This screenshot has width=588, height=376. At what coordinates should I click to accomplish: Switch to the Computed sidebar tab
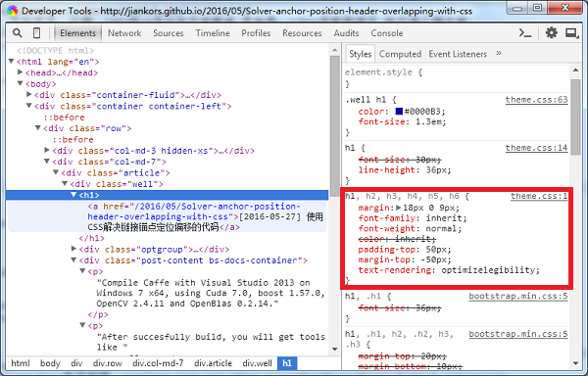[x=400, y=54]
